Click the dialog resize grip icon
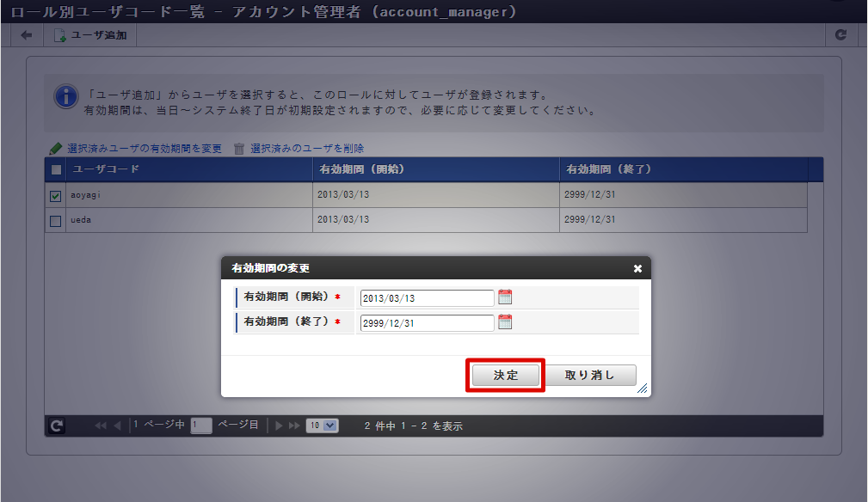The image size is (868, 502). [643, 389]
